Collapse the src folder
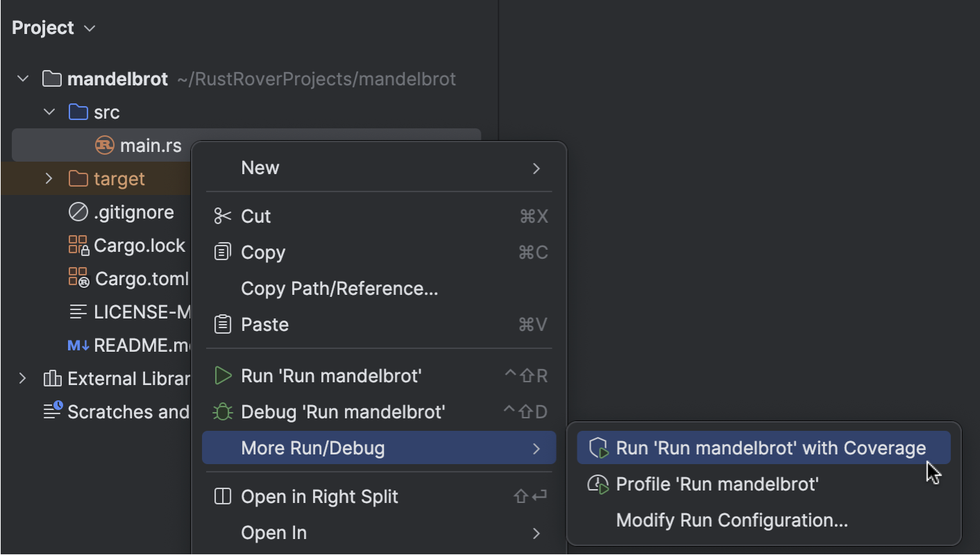The width and height of the screenshot is (980, 555). pyautogui.click(x=49, y=112)
